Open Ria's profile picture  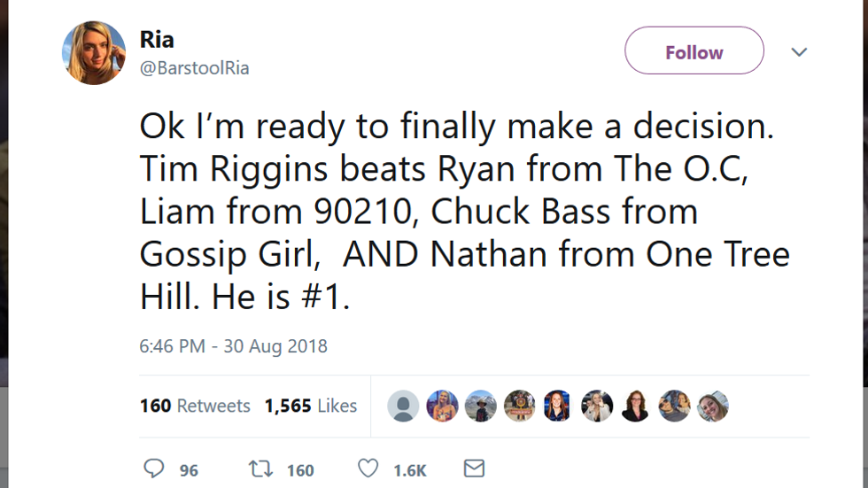[93, 53]
